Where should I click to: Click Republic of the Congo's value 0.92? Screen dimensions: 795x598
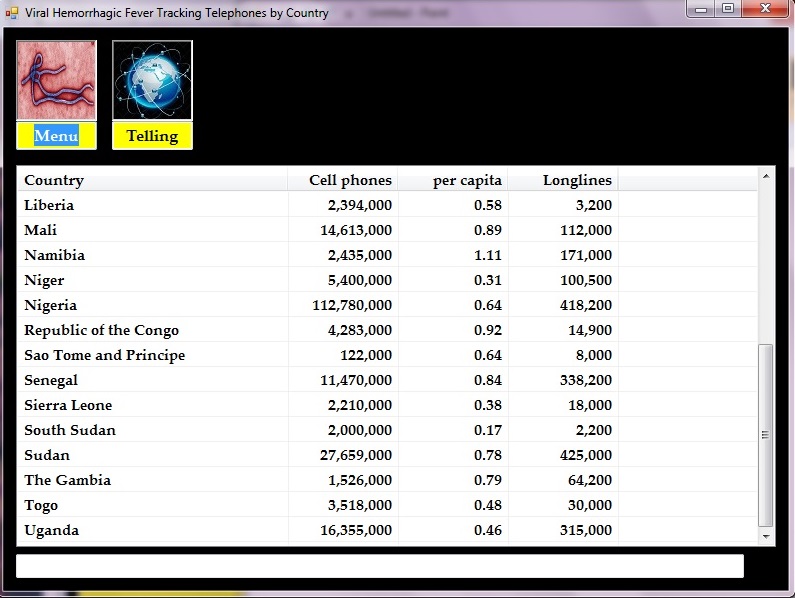[488, 330]
